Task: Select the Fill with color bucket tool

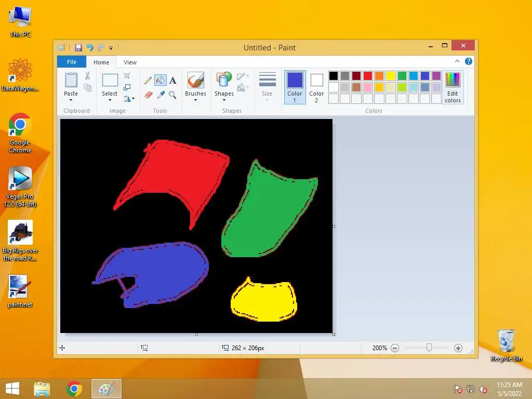Action: (161, 80)
